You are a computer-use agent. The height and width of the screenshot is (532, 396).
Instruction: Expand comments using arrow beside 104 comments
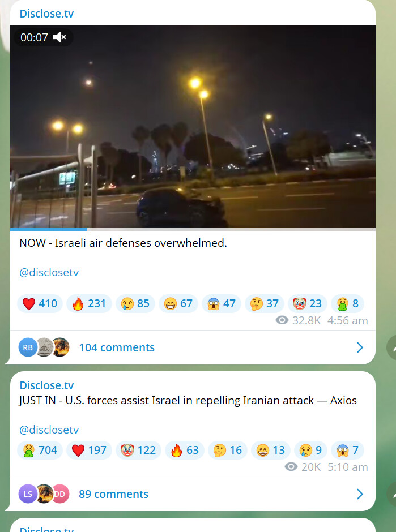[360, 347]
